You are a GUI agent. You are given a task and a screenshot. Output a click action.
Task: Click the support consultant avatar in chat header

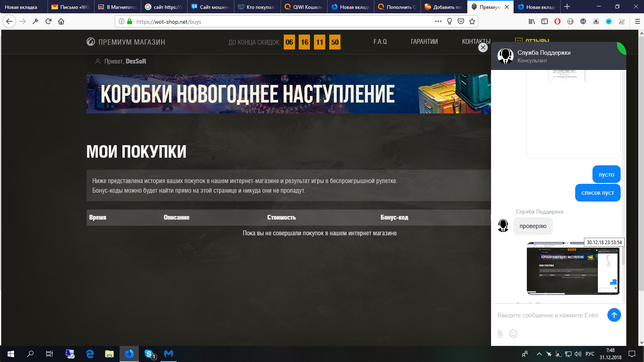(505, 56)
